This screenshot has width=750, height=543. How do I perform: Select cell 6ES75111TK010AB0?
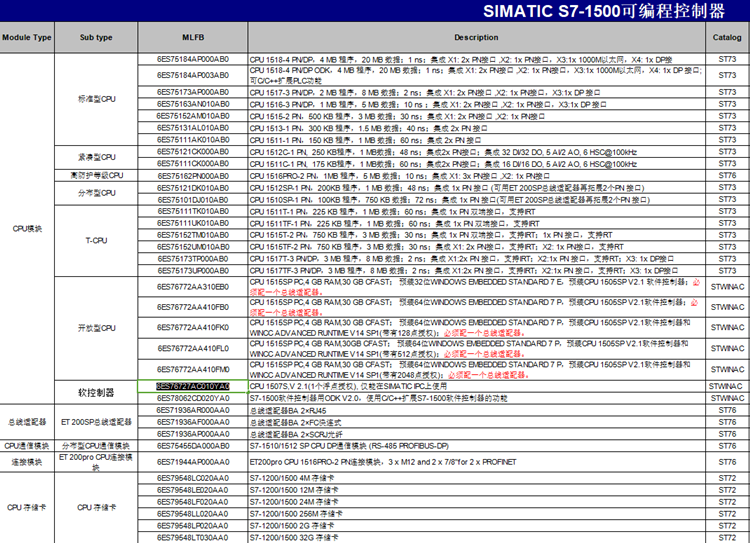click(x=193, y=211)
